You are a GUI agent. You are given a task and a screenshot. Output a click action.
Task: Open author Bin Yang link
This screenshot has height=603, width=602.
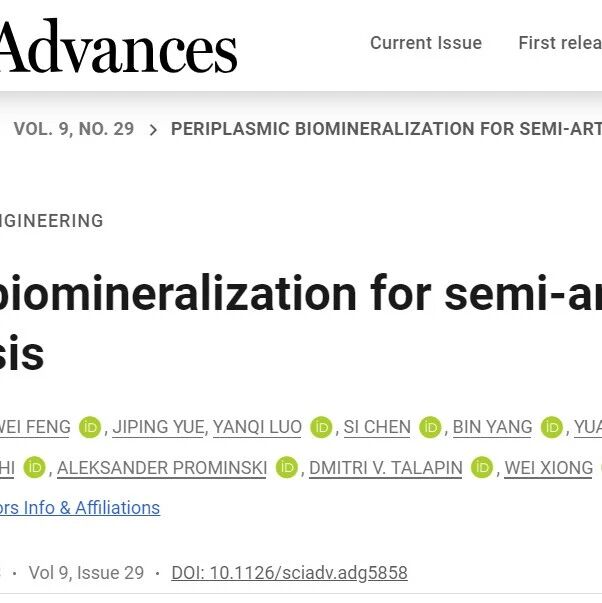click(x=492, y=427)
